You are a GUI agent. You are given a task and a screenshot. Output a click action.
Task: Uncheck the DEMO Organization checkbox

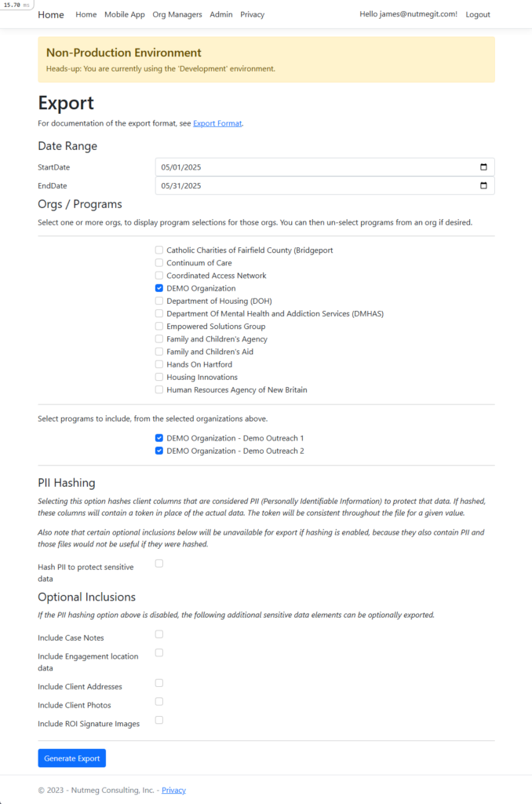(x=159, y=288)
